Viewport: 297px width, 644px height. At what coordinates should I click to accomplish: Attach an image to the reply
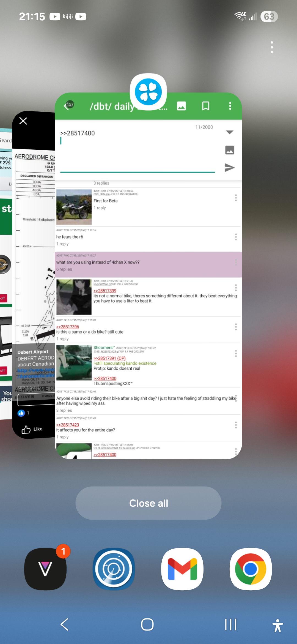click(230, 150)
